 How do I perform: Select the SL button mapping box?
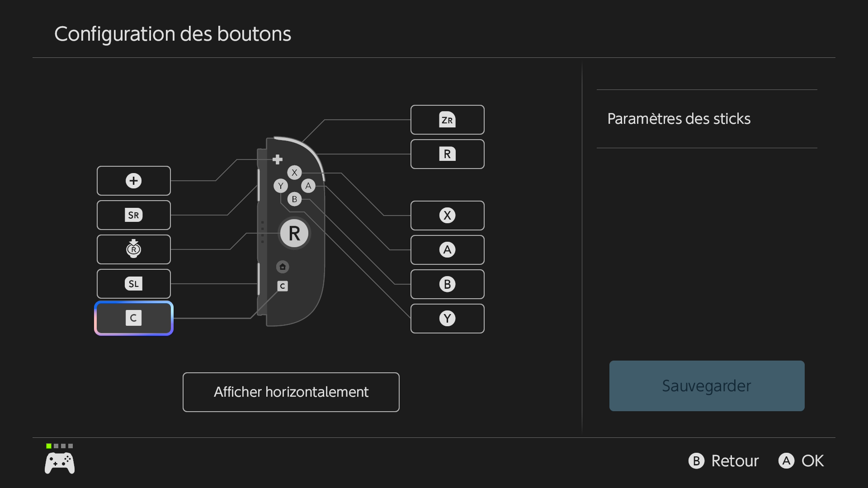133,284
